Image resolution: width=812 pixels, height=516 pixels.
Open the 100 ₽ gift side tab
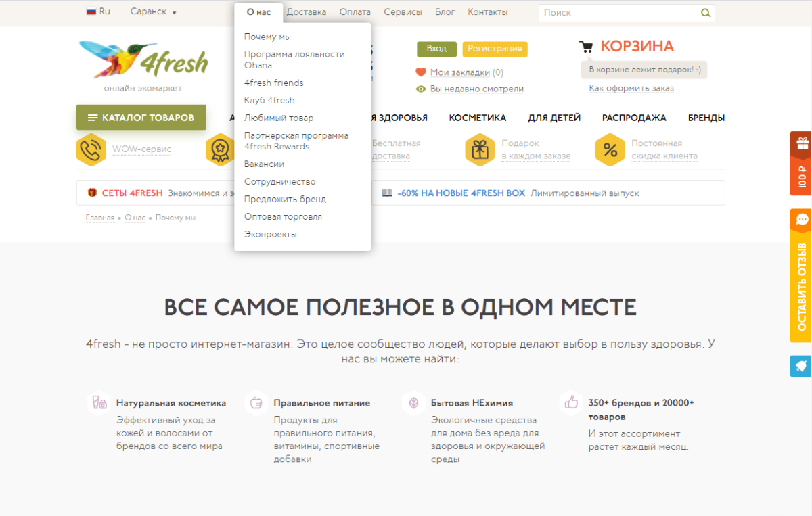point(801,164)
